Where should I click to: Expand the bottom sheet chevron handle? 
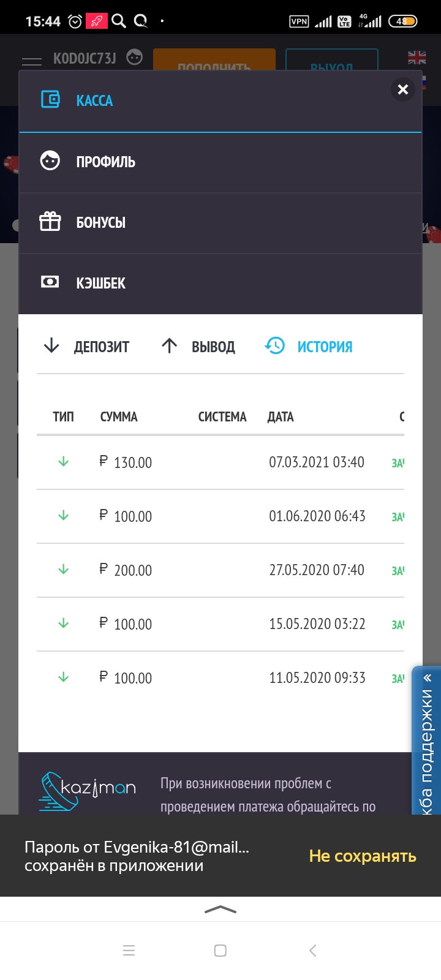coord(221,910)
